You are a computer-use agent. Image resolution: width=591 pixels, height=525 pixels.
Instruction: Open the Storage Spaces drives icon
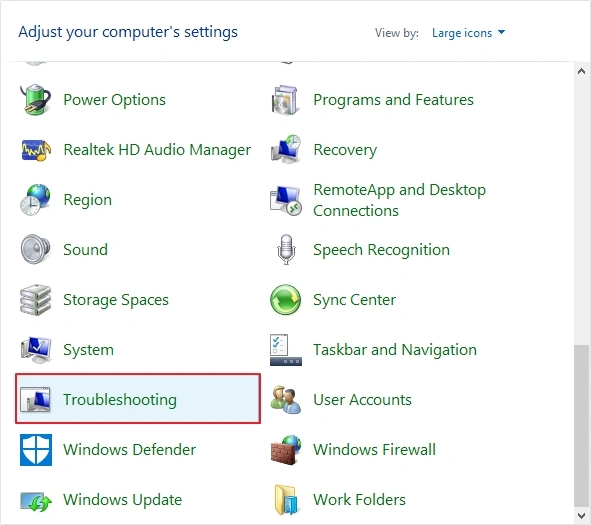coord(35,300)
